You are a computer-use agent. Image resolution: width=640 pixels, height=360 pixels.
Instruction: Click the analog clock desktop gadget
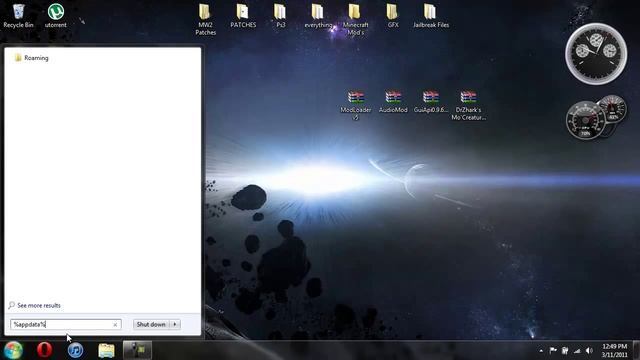[596, 54]
